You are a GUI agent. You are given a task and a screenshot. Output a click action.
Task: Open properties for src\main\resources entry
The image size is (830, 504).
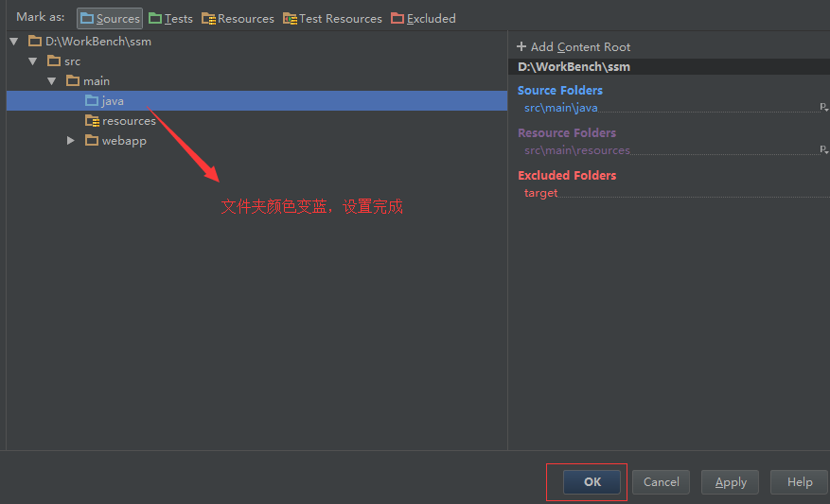823,149
